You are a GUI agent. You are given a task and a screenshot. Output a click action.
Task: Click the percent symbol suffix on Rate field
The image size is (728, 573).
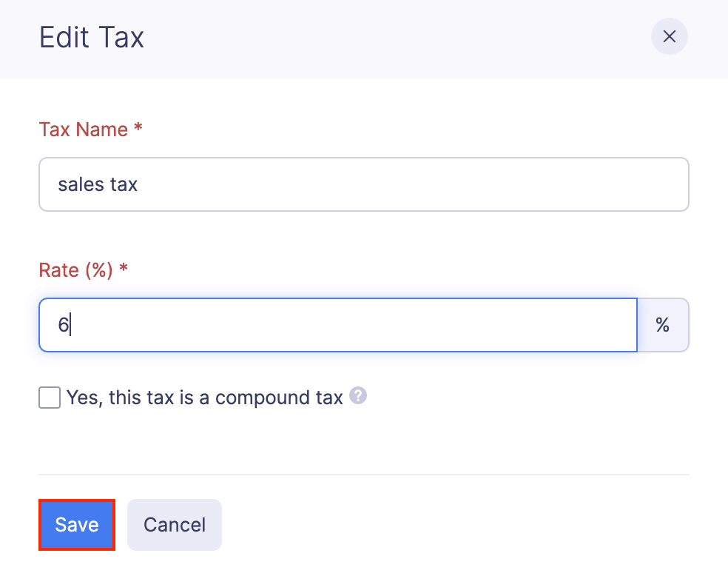click(x=662, y=324)
